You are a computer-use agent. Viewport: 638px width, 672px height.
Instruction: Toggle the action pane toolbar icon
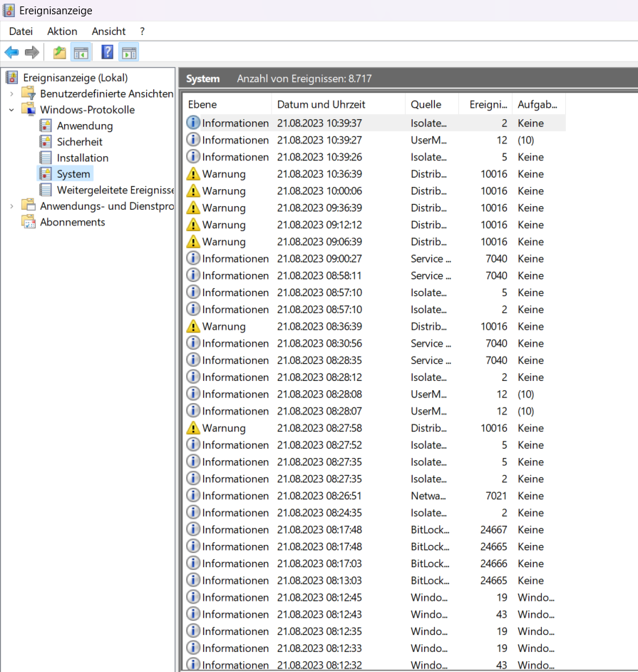click(129, 53)
